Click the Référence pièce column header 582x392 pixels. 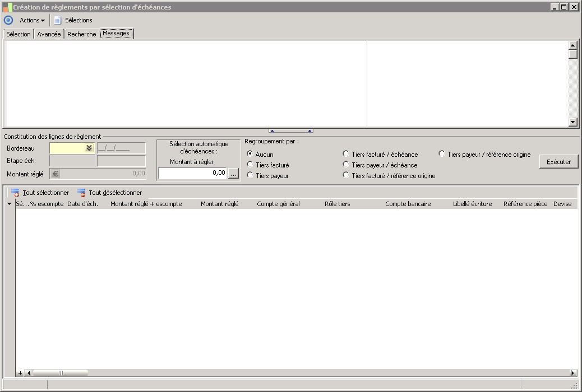point(525,204)
